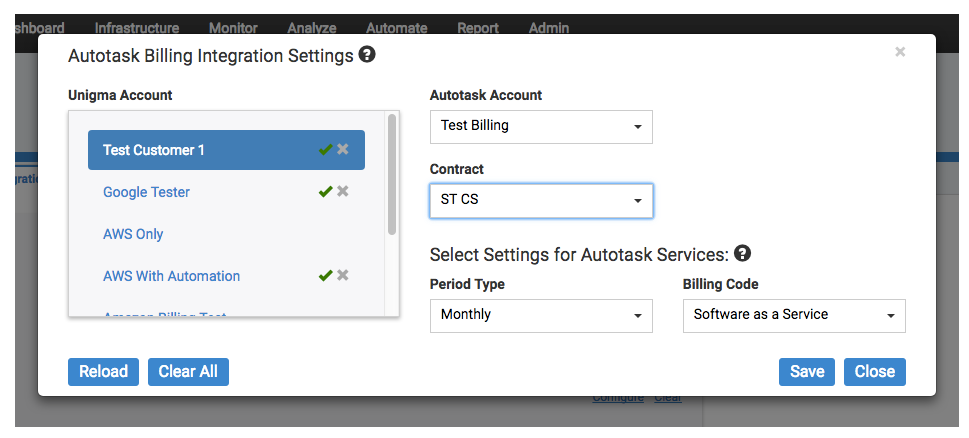Open the Contract dropdown showing ST CS
The height and width of the screenshot is (438, 969).
click(541, 201)
